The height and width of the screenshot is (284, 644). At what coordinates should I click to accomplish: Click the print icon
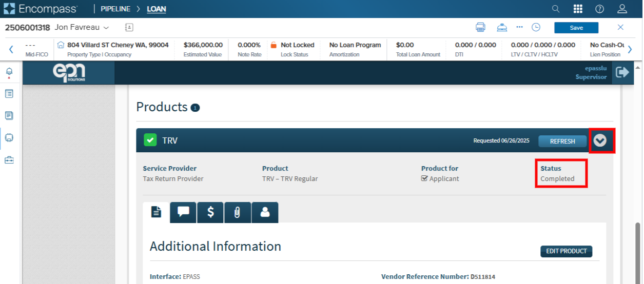pos(480,27)
